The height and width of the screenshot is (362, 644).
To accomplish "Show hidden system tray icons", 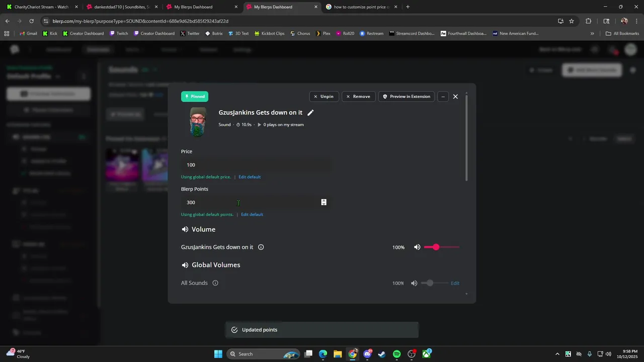I will click(x=557, y=354).
